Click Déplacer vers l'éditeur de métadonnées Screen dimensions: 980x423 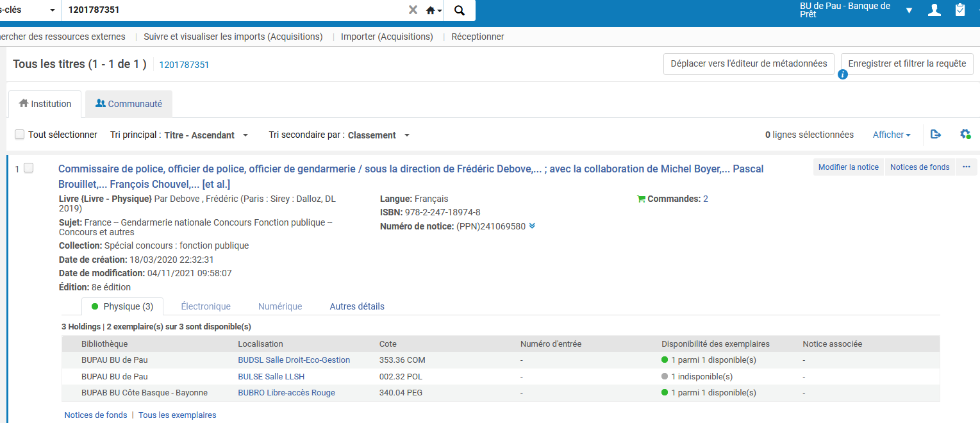(x=749, y=63)
